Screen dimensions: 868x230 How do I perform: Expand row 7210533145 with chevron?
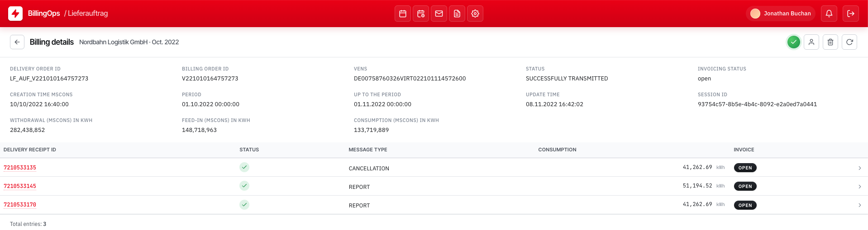pyautogui.click(x=860, y=187)
